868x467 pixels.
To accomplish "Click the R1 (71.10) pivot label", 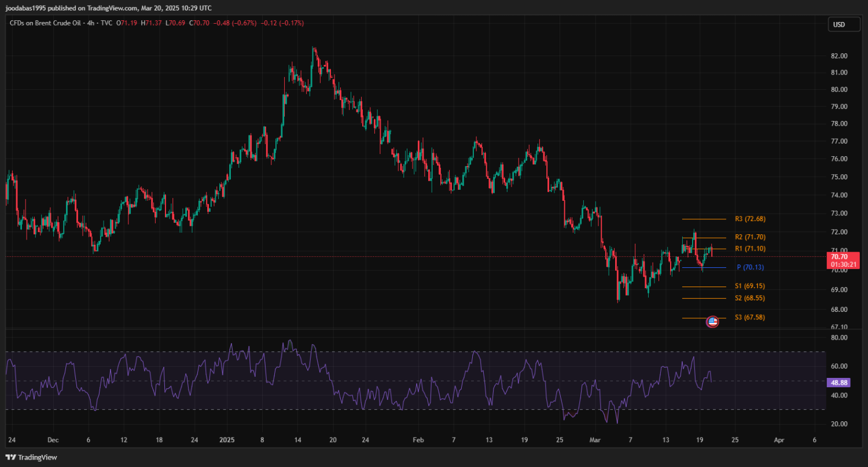I will 750,249.
